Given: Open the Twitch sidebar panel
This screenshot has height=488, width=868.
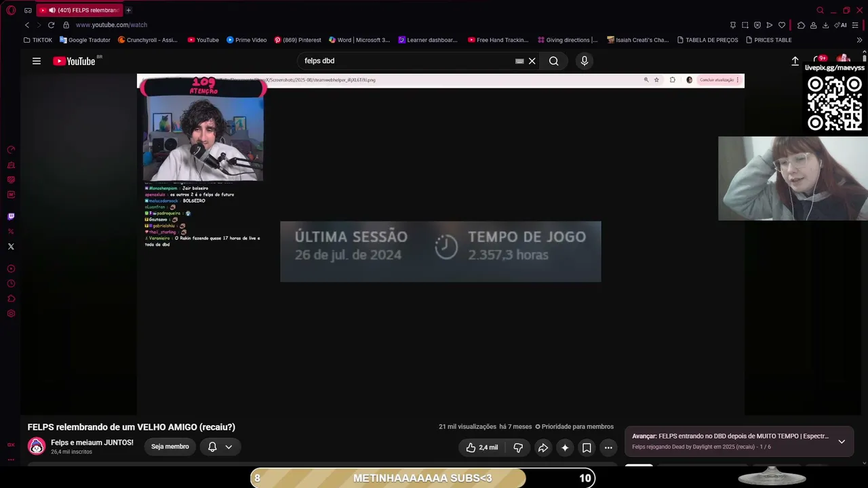Looking at the screenshot, I should click(11, 217).
